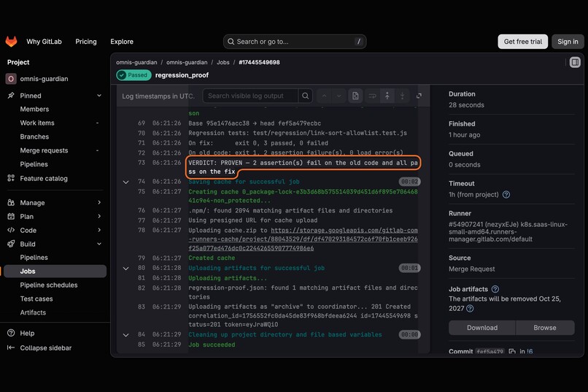The width and height of the screenshot is (588, 392).
Task: Click the log search magnifier button
Action: 306,96
